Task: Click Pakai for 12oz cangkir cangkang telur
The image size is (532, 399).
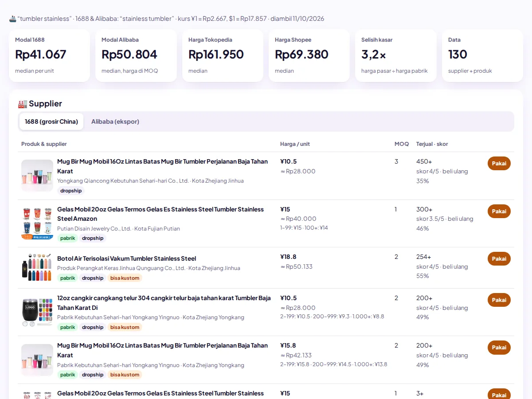Action: click(x=499, y=300)
